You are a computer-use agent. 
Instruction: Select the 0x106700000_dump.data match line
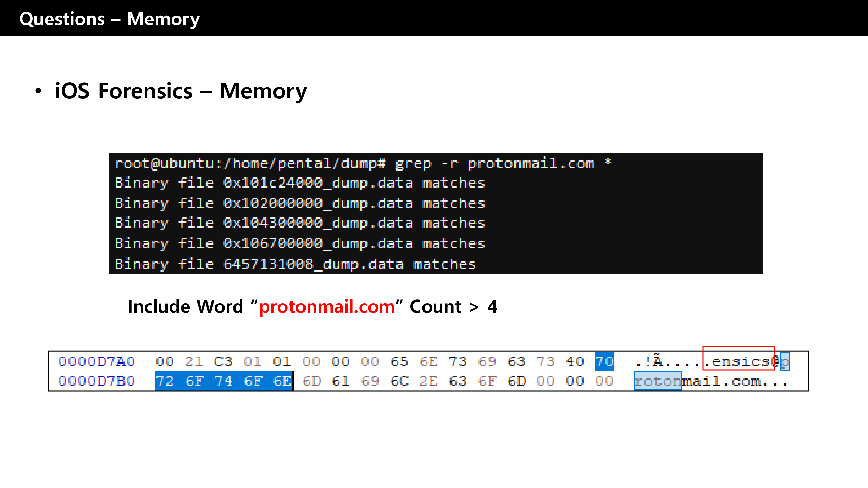(x=299, y=243)
